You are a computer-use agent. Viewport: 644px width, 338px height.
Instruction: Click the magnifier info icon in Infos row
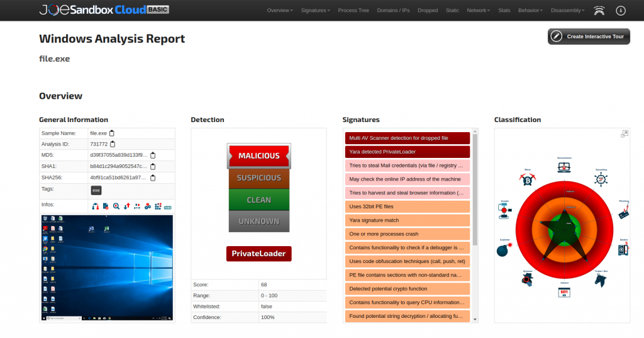116,206
